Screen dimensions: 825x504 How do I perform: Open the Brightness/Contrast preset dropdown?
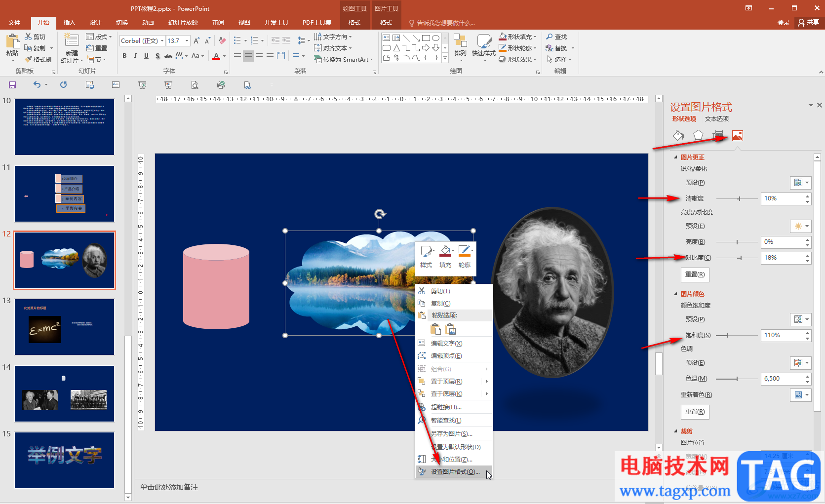[x=801, y=226]
